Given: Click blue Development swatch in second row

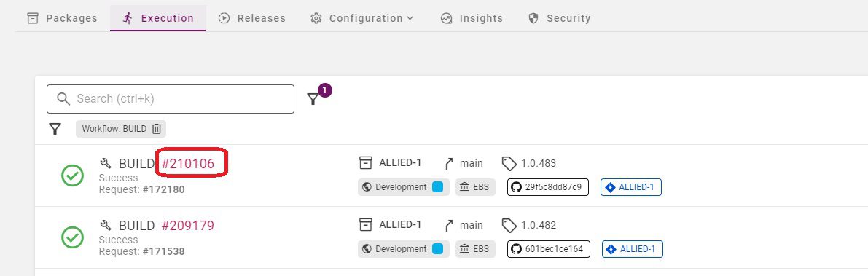Looking at the screenshot, I should [438, 249].
